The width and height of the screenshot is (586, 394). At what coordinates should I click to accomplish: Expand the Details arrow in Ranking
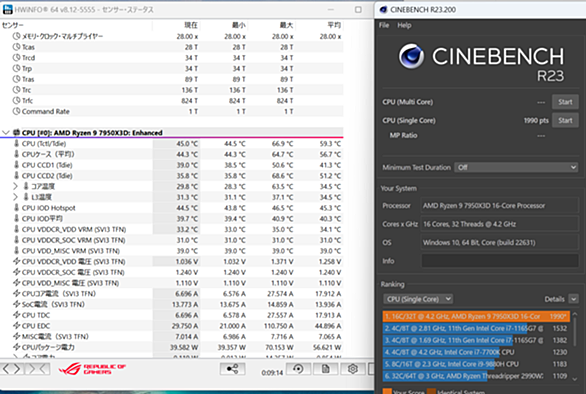(x=573, y=299)
